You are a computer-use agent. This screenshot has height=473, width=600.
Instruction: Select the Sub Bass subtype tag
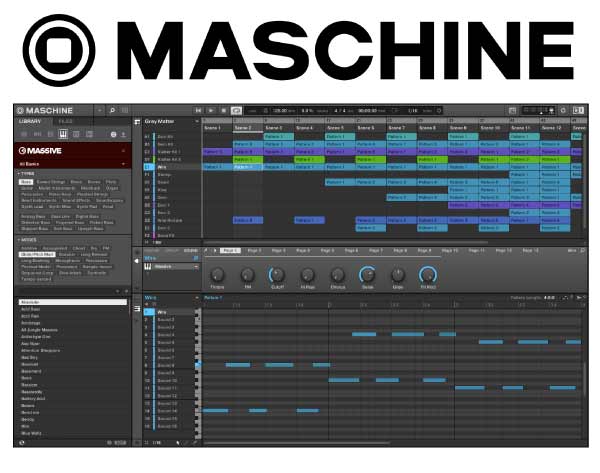(63, 229)
